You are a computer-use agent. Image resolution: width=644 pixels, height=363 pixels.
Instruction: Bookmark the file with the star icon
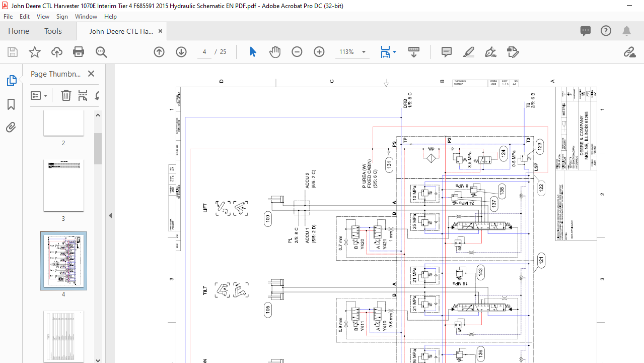tap(34, 52)
